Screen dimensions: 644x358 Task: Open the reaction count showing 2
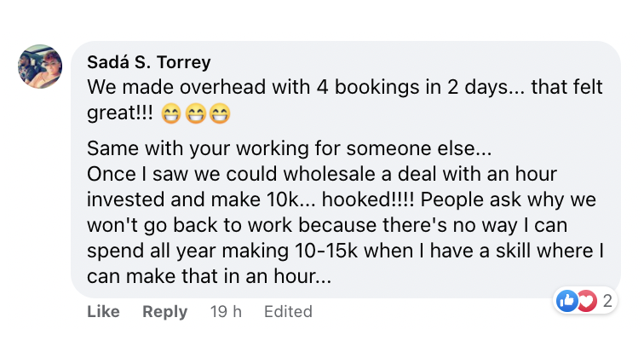pos(607,300)
